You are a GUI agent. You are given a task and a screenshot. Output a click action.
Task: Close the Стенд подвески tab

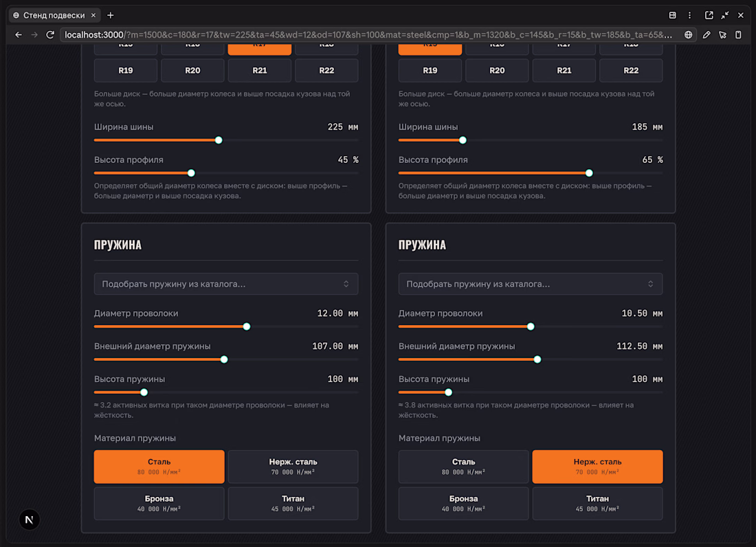pos(93,15)
